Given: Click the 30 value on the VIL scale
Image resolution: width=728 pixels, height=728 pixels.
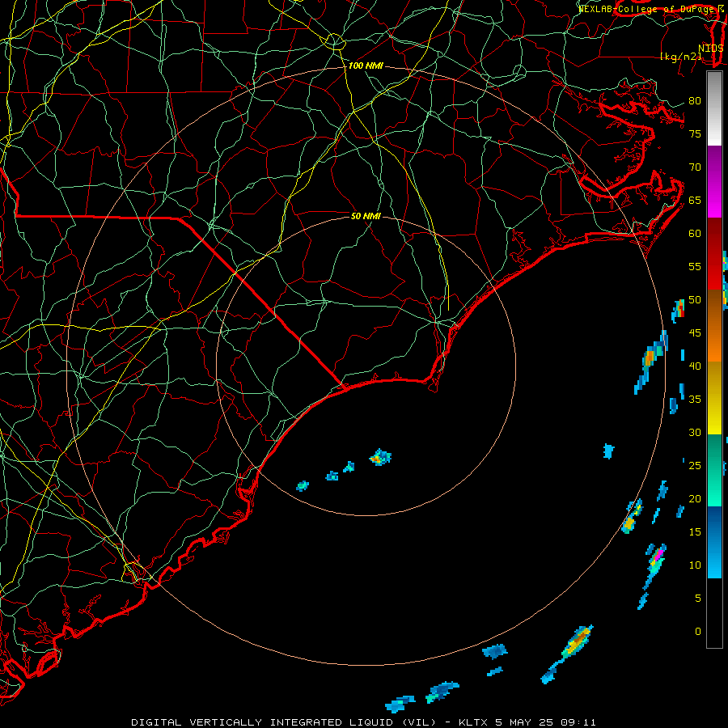Looking at the screenshot, I should tap(695, 433).
